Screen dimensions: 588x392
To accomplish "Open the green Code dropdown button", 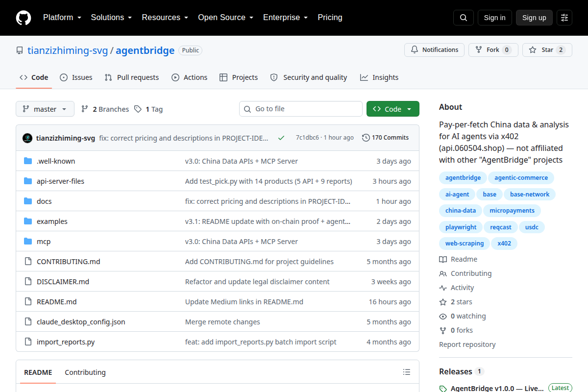I will click(393, 109).
